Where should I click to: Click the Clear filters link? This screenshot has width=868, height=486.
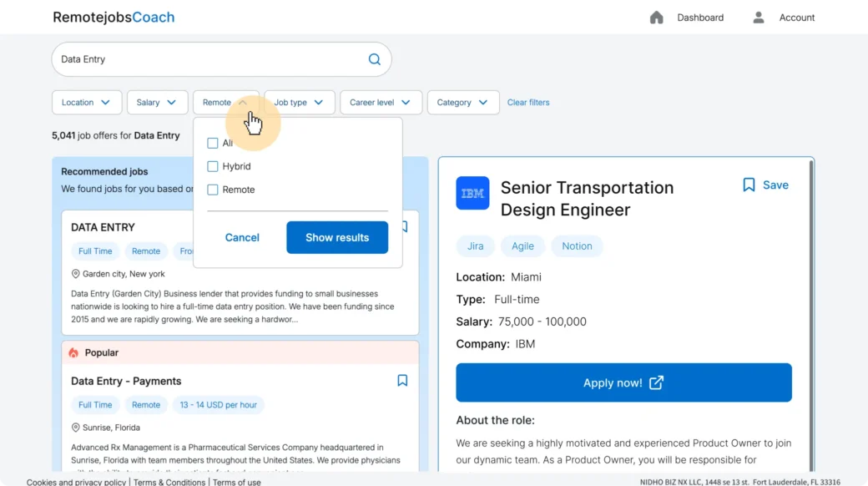(528, 103)
